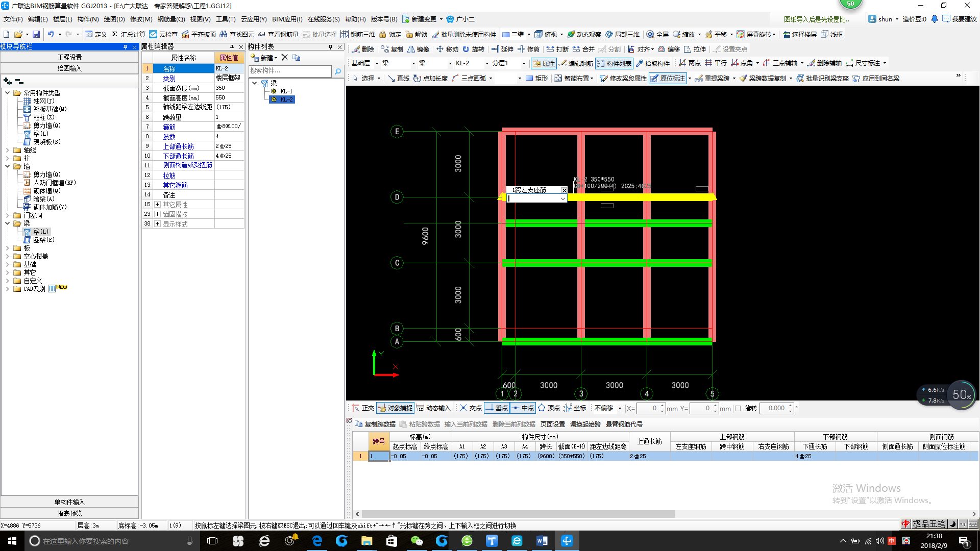Screen dimensions: 980x551
Task: Click 悬臂钢筋代号 cantilever rebar code
Action: pos(624,424)
